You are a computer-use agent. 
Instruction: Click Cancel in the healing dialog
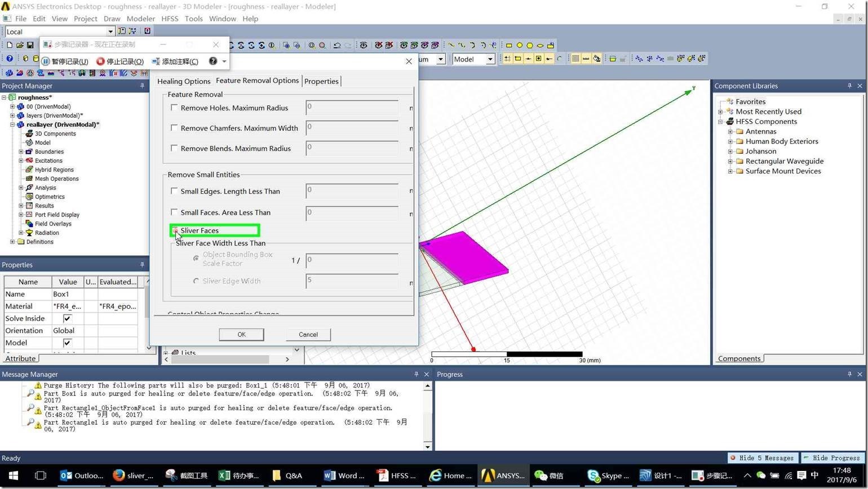308,334
